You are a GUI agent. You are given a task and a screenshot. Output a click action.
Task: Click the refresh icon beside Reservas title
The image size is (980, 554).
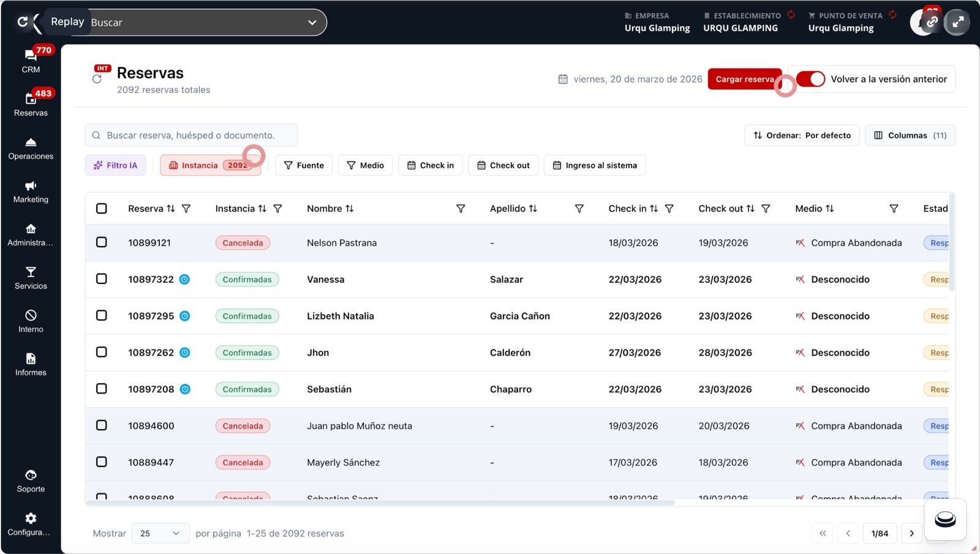pyautogui.click(x=97, y=79)
